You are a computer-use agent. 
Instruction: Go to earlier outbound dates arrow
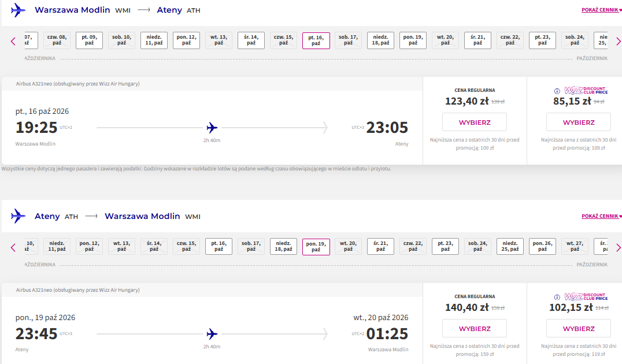(x=13, y=41)
